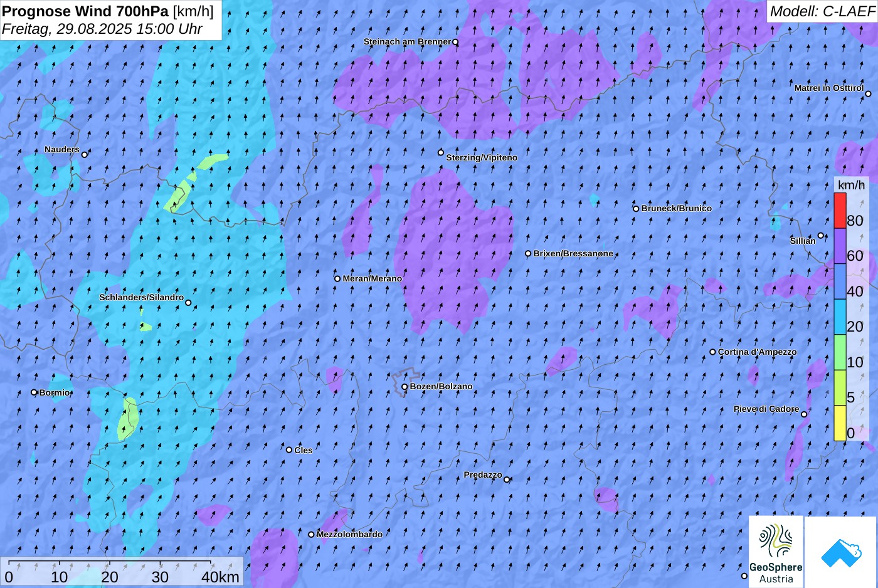Click the Cortina d'Ampezzo marker dot
Image resolution: width=878 pixels, height=588 pixels.
click(x=713, y=352)
